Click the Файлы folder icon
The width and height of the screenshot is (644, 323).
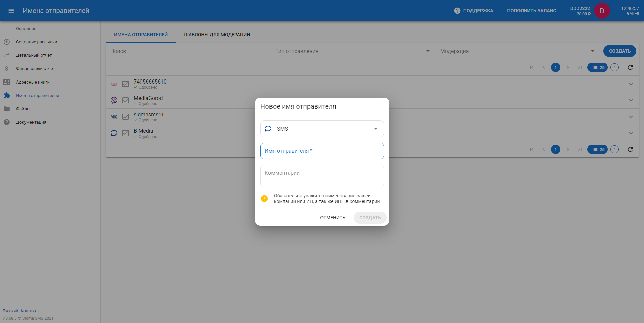click(7, 109)
